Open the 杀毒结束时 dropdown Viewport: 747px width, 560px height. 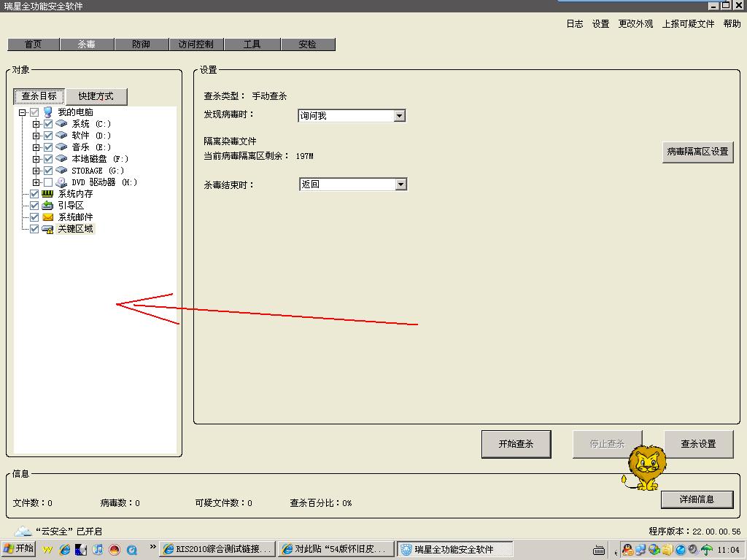tap(401, 184)
